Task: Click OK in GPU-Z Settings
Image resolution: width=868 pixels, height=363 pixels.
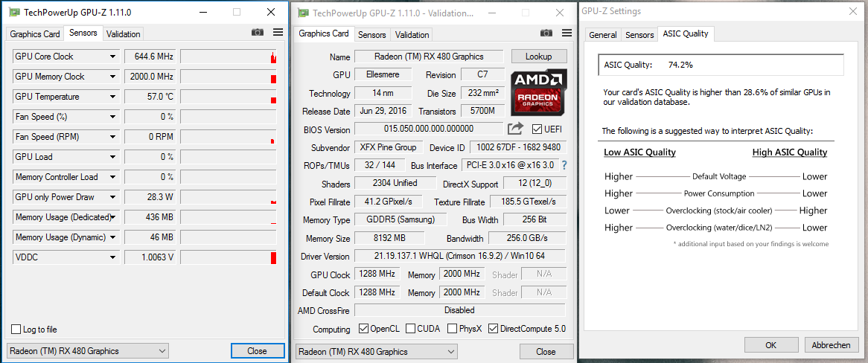Action: (771, 344)
